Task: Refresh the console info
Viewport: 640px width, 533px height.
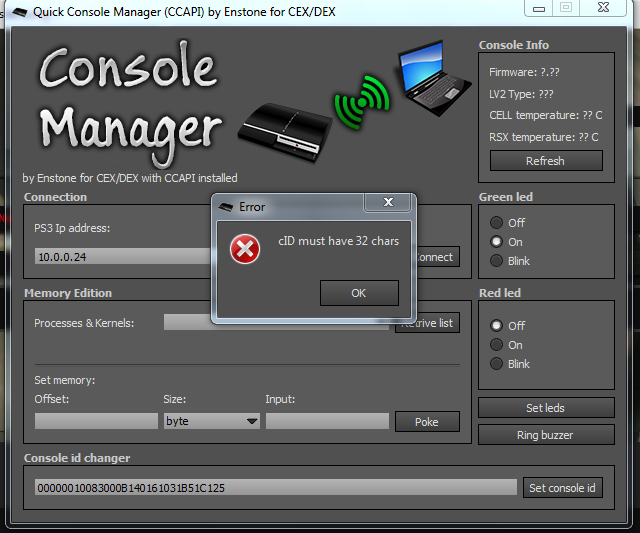Action: click(546, 161)
